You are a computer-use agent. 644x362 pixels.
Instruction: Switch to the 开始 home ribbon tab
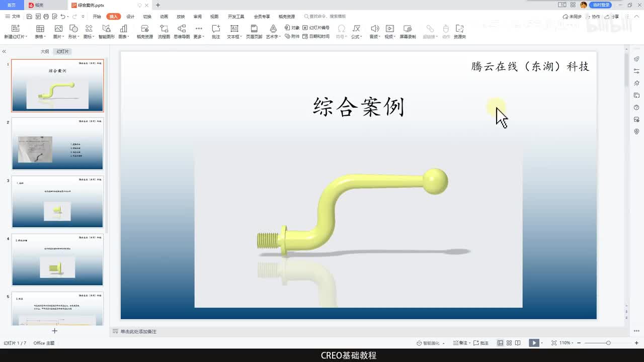[x=97, y=17]
